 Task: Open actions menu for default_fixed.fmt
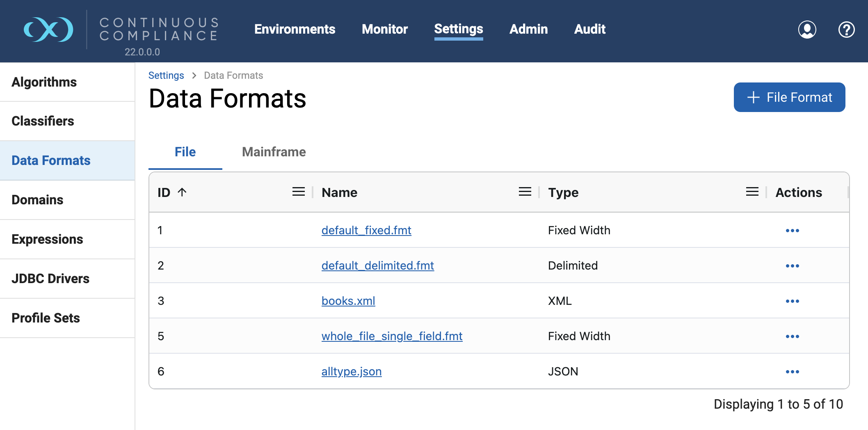point(792,231)
